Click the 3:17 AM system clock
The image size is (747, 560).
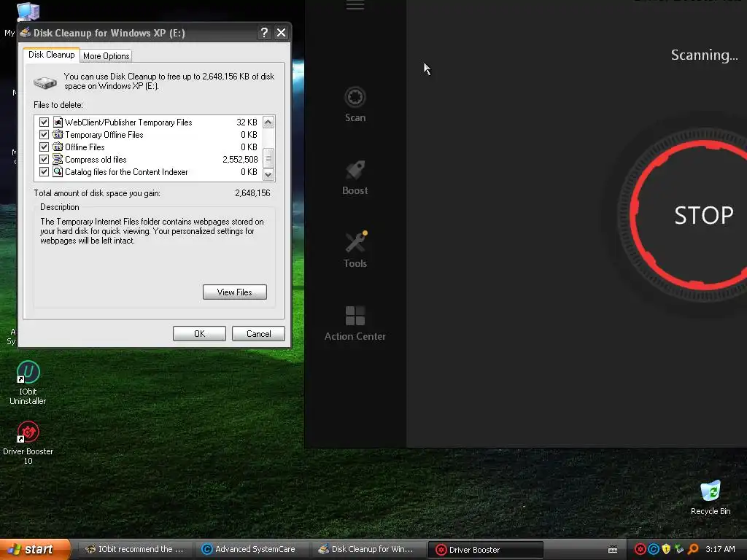pos(720,549)
